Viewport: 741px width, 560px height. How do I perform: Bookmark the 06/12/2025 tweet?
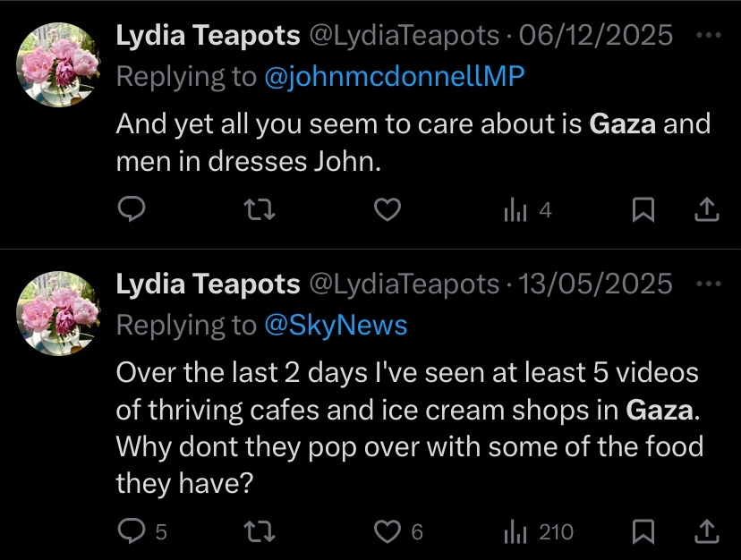[643, 210]
